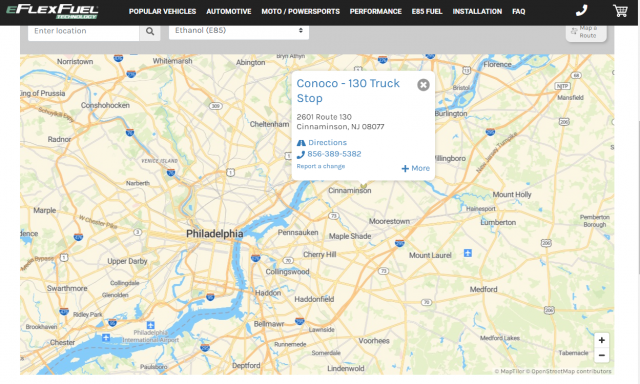
Task: Click the phone icon in header
Action: coord(581,11)
